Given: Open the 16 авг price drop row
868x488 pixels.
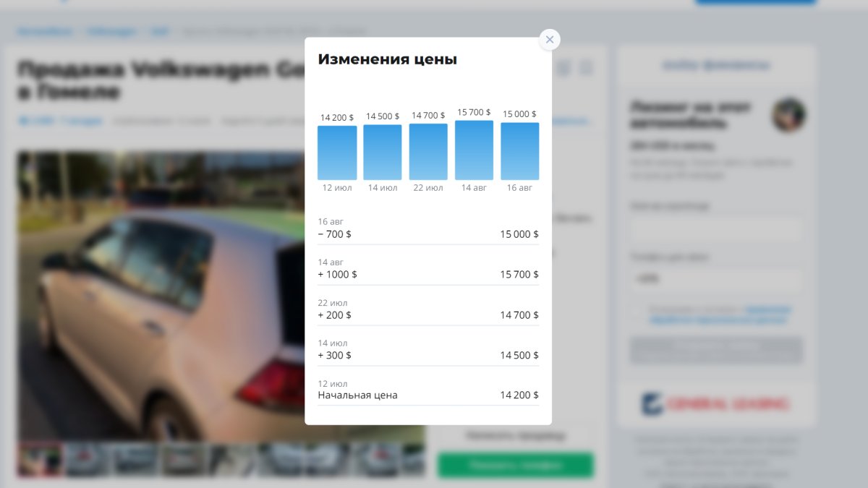Looking at the screenshot, I should coord(428,228).
